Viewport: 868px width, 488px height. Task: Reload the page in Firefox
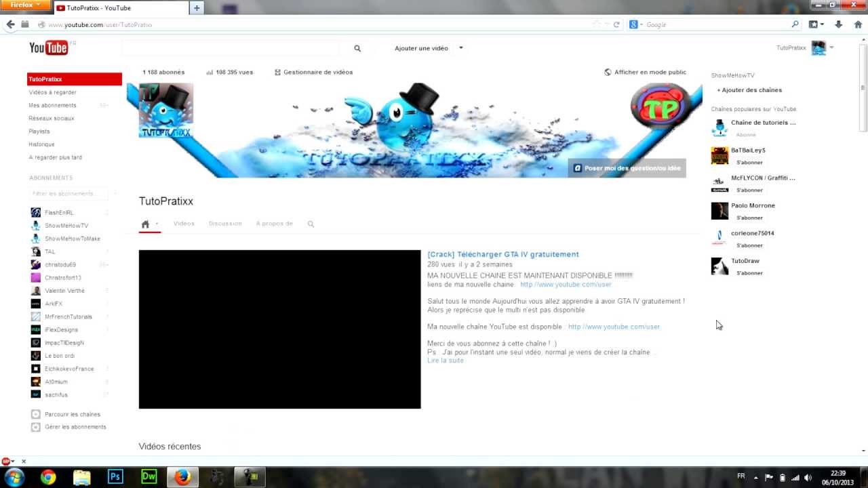point(616,24)
